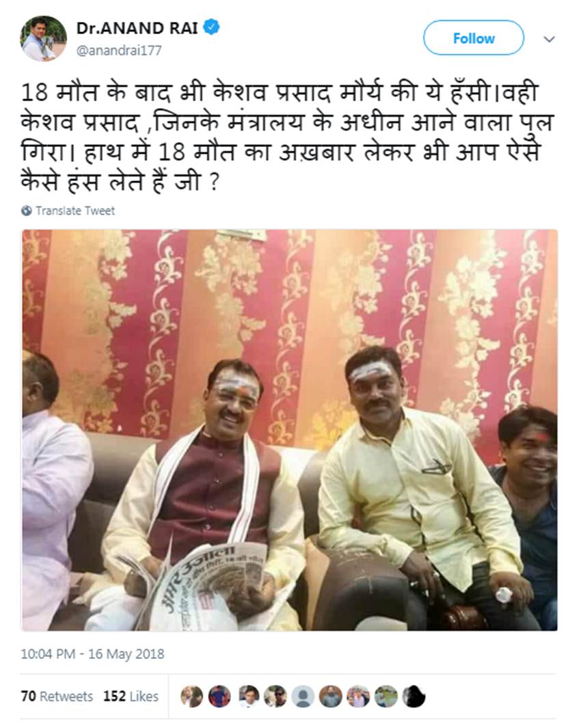
Task: View the 70 Retweets list
Action: 57,697
